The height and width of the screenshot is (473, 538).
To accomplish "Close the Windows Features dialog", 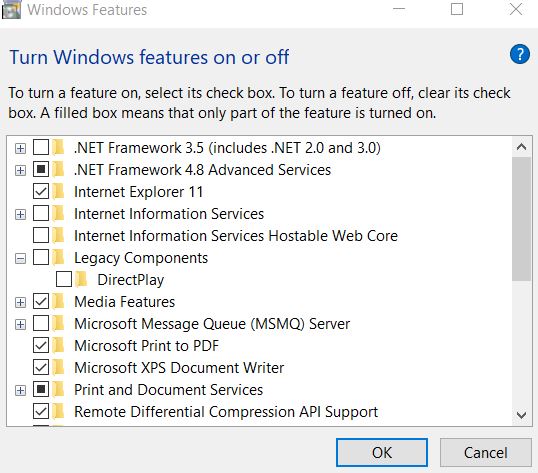I will pyautogui.click(x=516, y=9).
